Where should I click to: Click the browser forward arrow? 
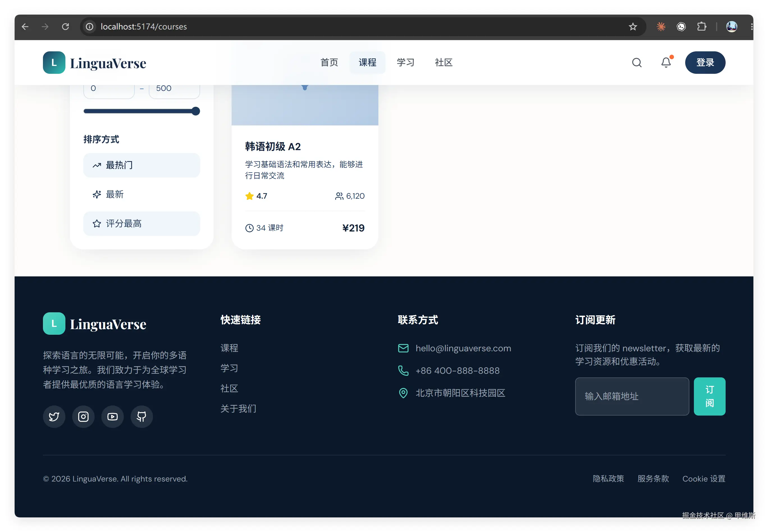point(45,27)
